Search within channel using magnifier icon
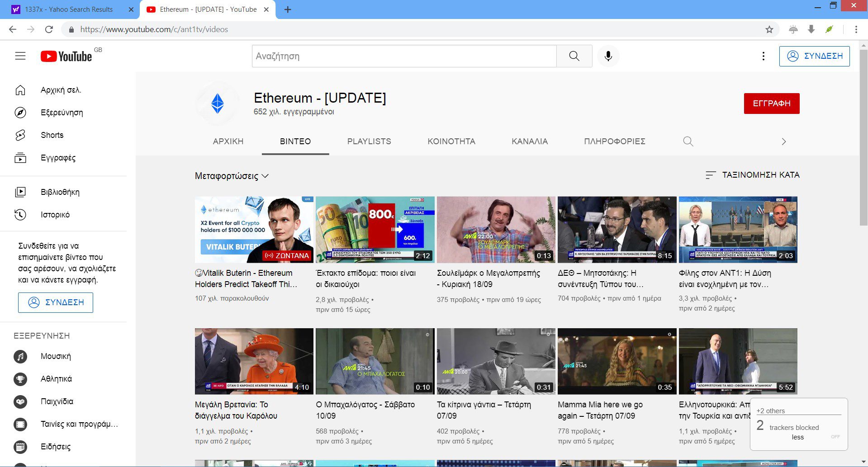This screenshot has height=467, width=868. pos(688,142)
